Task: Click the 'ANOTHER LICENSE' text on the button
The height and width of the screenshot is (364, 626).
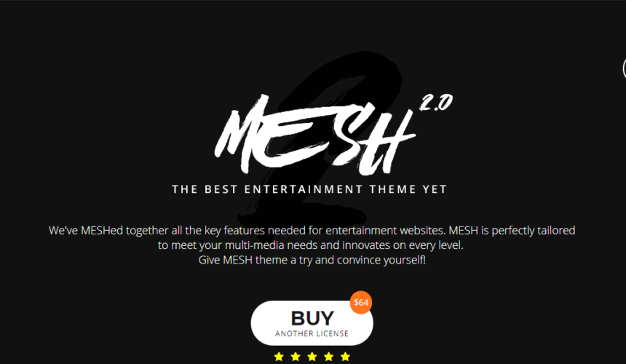Action: pos(312,333)
